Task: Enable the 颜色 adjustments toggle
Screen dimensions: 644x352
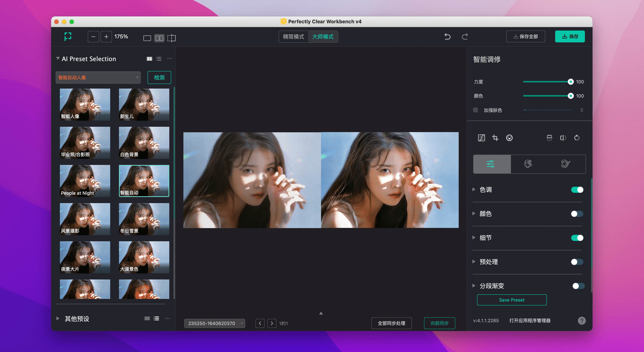Action: coord(577,214)
